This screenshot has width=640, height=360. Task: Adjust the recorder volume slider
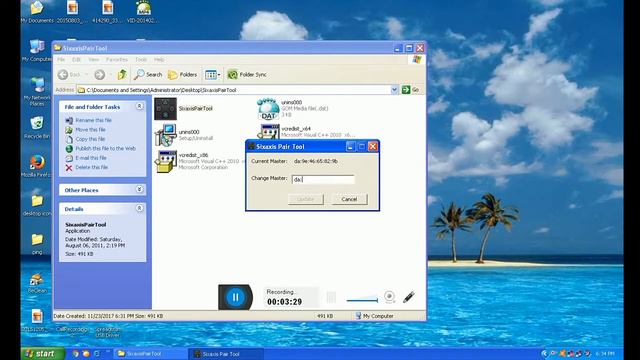coord(362,300)
